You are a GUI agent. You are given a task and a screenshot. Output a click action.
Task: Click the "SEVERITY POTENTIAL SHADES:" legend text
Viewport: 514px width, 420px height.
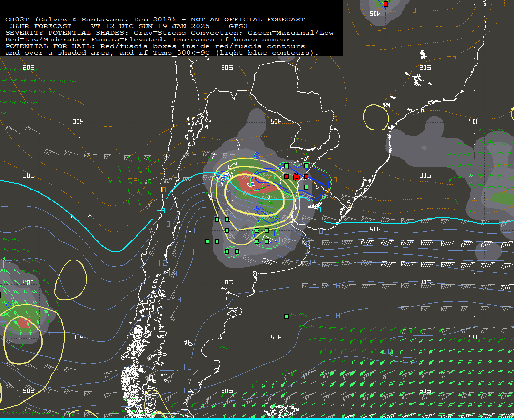click(x=67, y=33)
